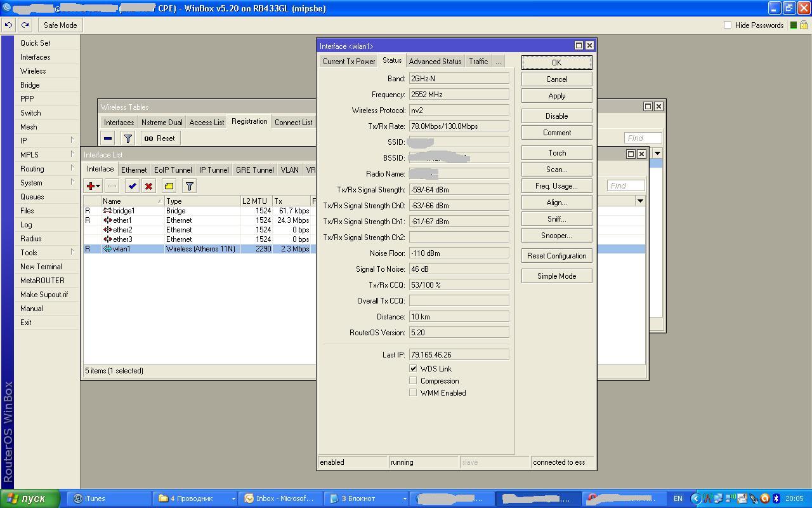Screen dimensions: 812x508
Task: Expand the Routing submenu arrow
Action: click(x=72, y=168)
